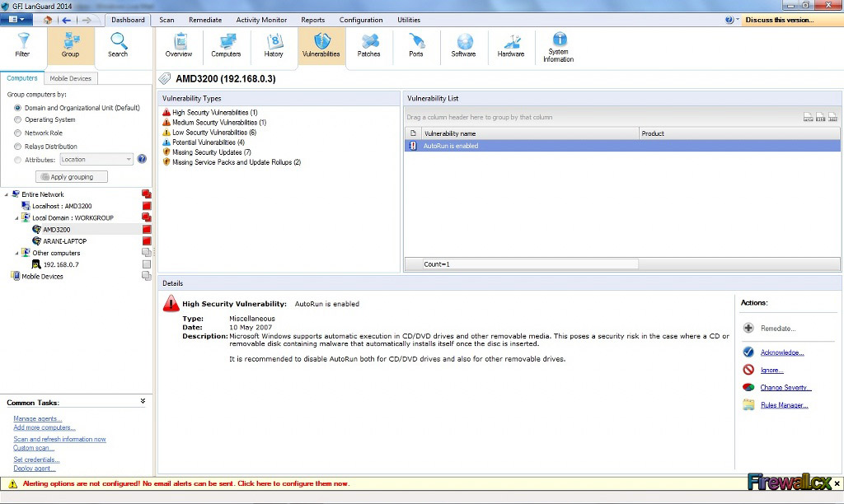The width and height of the screenshot is (844, 504).
Task: Click the home icon in title toolbar
Action: (48, 20)
